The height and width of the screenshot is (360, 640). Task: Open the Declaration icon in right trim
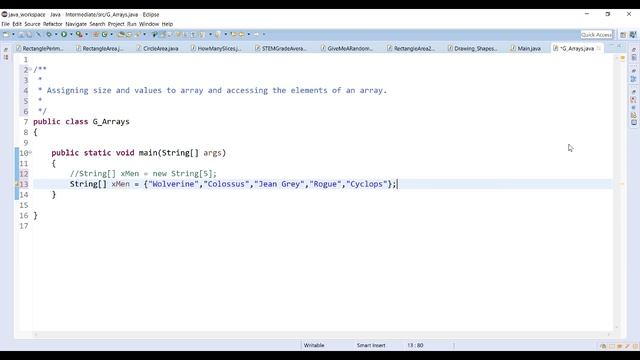pos(634,115)
